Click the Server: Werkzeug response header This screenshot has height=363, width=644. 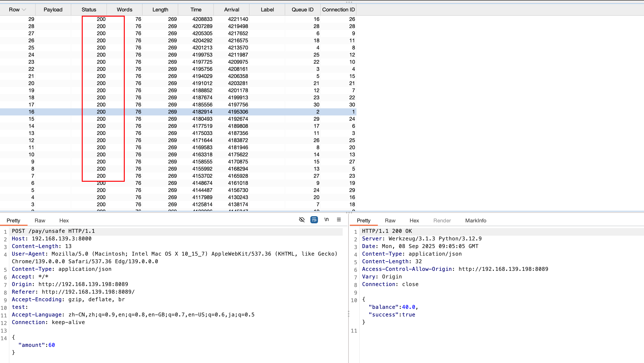click(422, 239)
